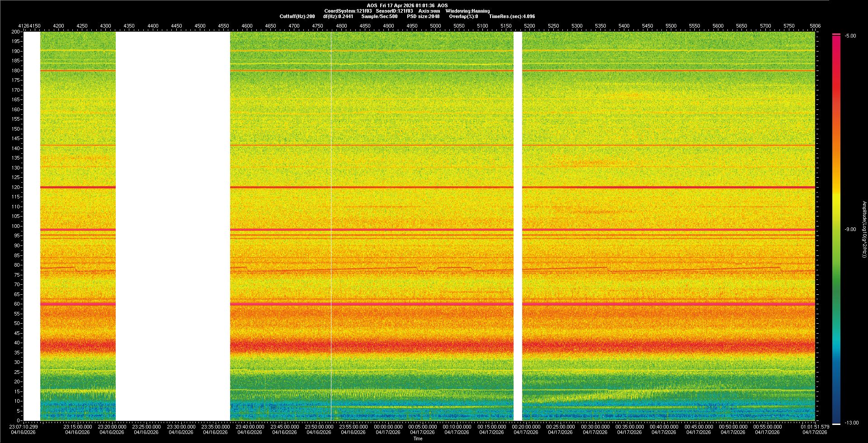Image resolution: width=868 pixels, height=443 pixels.
Task: Select the 23:15:00.000 time axis label
Action: click(77, 427)
